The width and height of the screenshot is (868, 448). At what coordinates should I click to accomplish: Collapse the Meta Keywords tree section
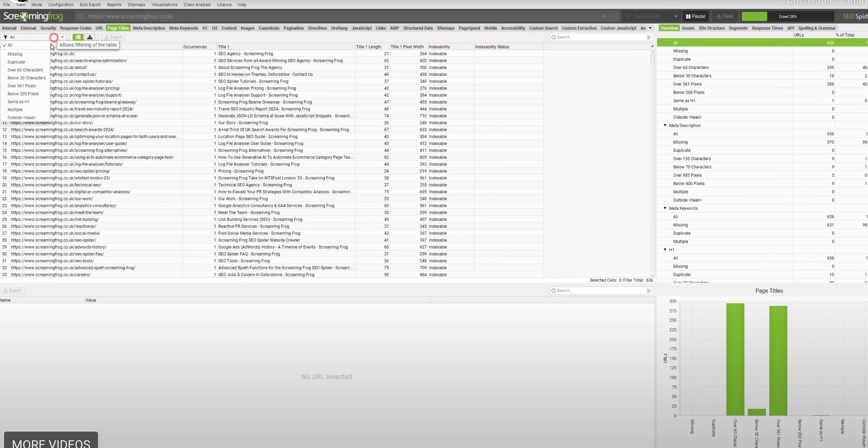[665, 208]
